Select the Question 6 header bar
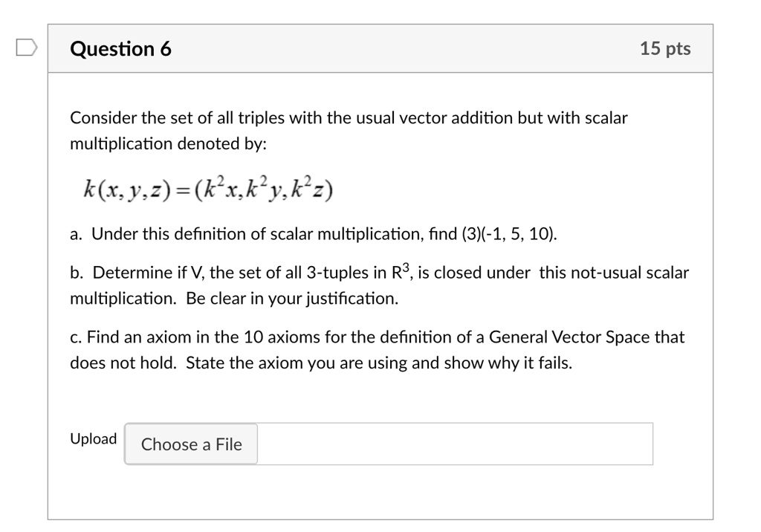 tap(380, 48)
